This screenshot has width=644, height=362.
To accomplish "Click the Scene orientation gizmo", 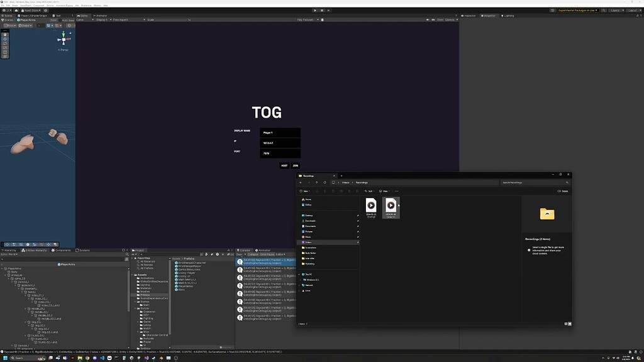I will [64, 40].
